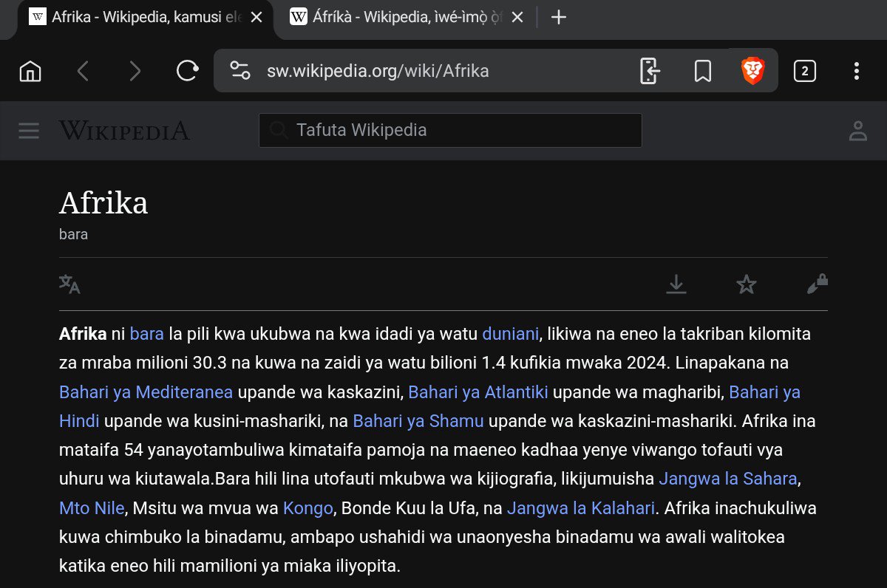Screen dimensions: 887x588
Task: Reload the current page
Action: (x=187, y=71)
